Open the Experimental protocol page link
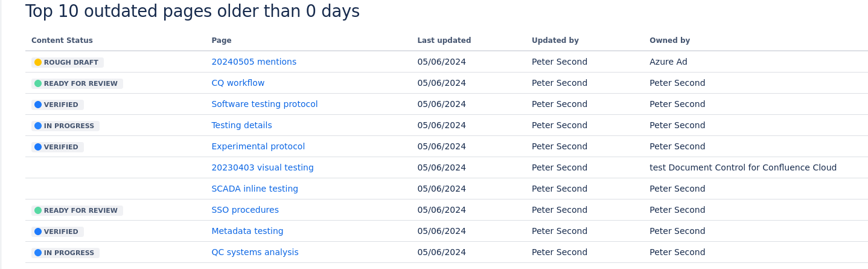 coord(258,146)
